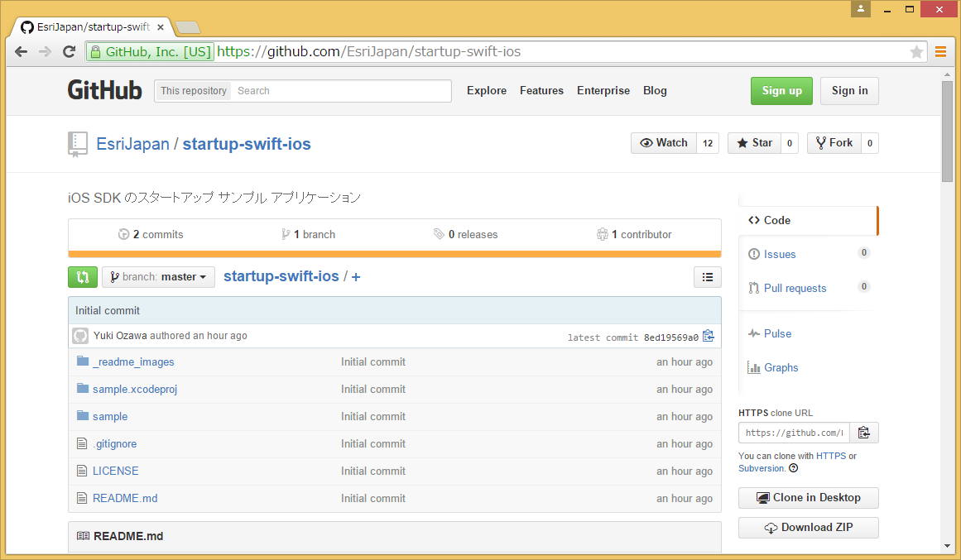Viewport: 961px width, 560px height.
Task: View the 2 commits link
Action: [151, 235]
